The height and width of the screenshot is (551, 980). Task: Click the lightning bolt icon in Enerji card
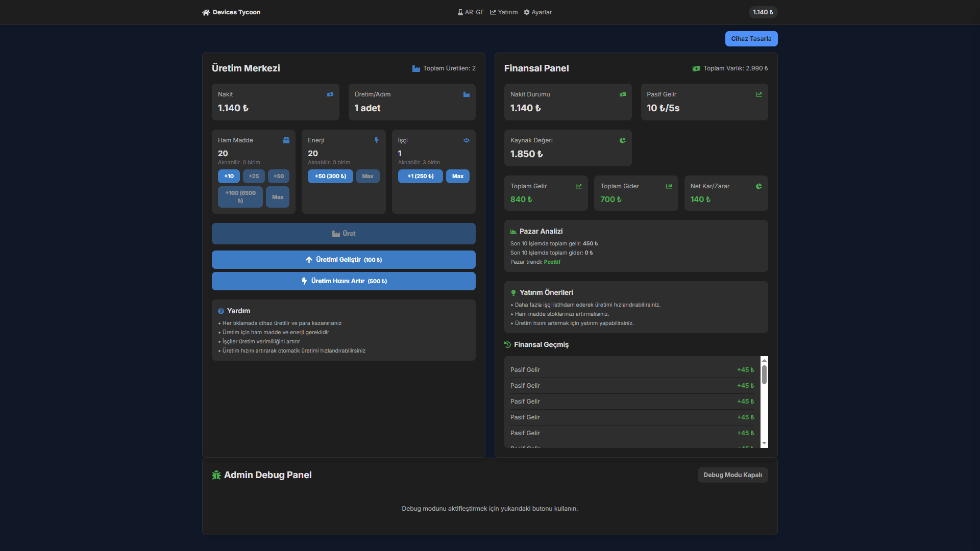pyautogui.click(x=377, y=140)
